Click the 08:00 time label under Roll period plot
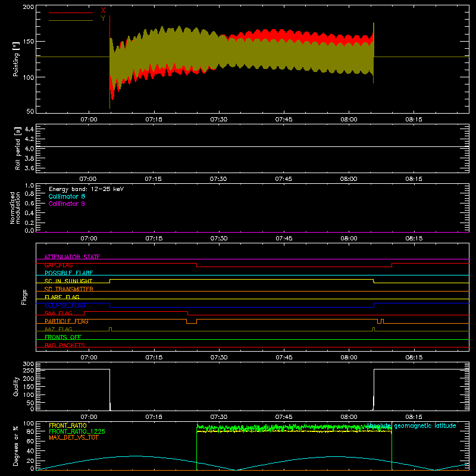The width and height of the screenshot is (476, 476). pyautogui.click(x=349, y=179)
